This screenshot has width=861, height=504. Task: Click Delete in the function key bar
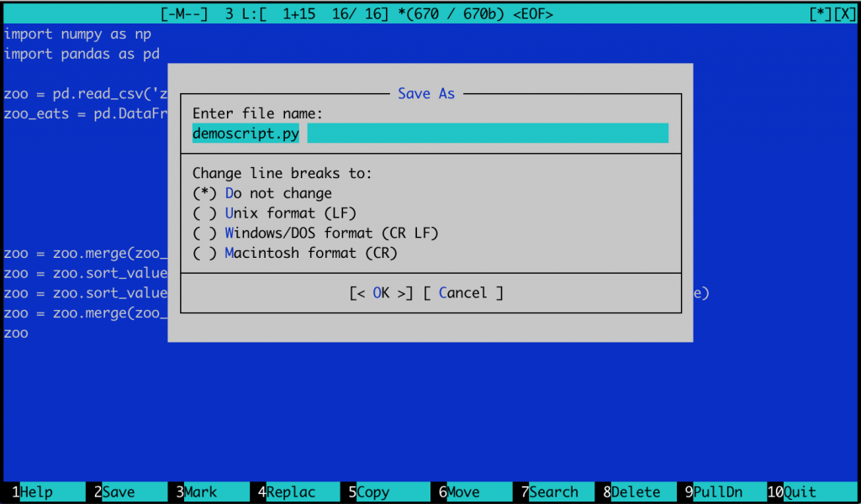coord(636,492)
